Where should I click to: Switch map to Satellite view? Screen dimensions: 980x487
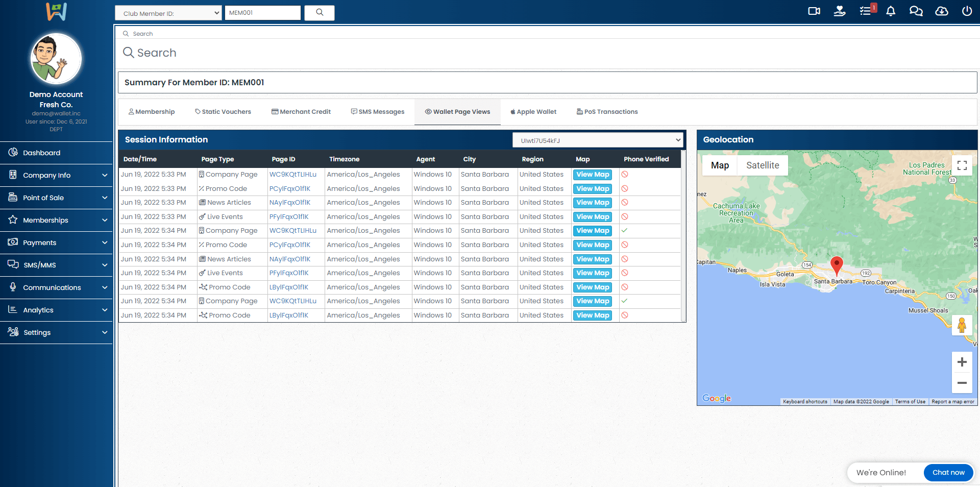[762, 165]
